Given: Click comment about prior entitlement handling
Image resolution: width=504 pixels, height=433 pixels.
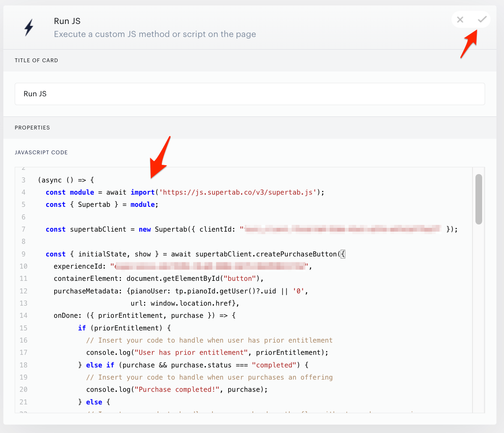Looking at the screenshot, I should tap(210, 340).
